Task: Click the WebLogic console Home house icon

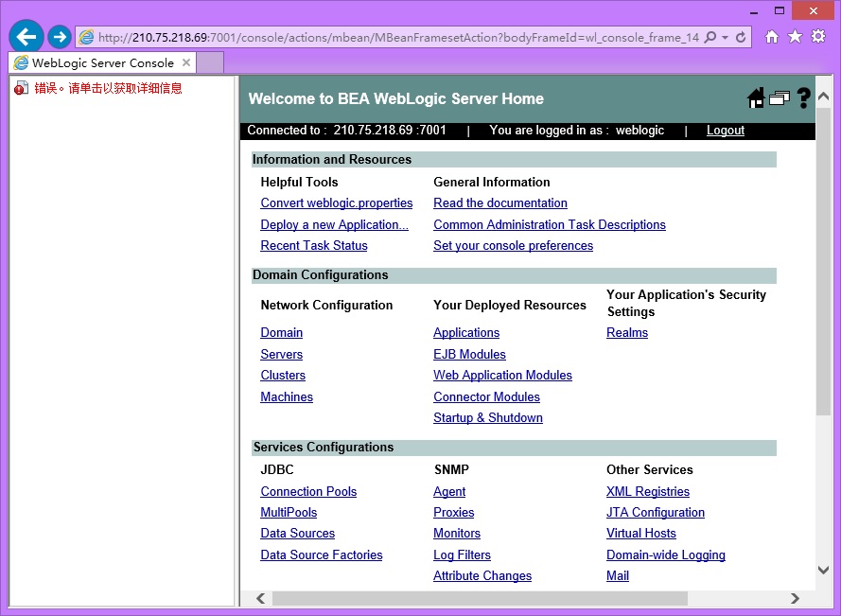Action: click(756, 98)
